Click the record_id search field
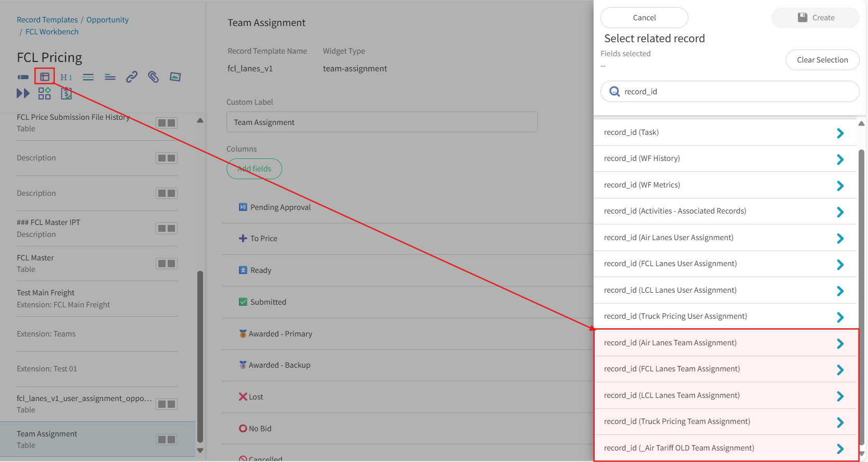 729,92
